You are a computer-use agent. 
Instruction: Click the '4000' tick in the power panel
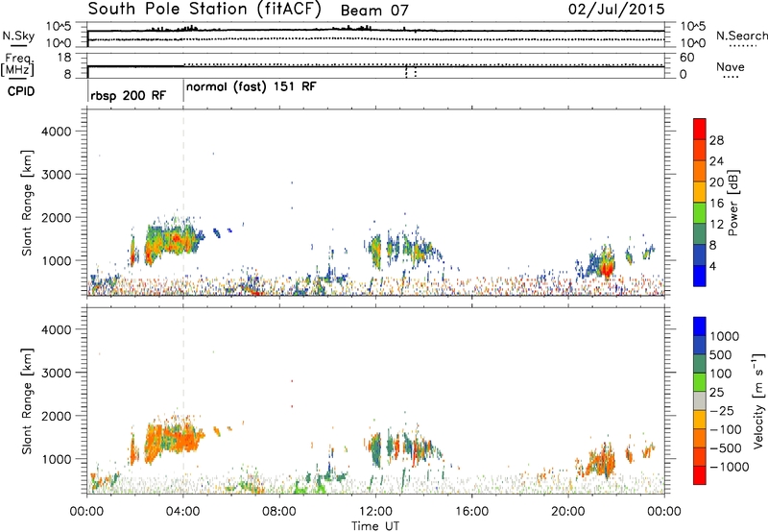coord(57,132)
